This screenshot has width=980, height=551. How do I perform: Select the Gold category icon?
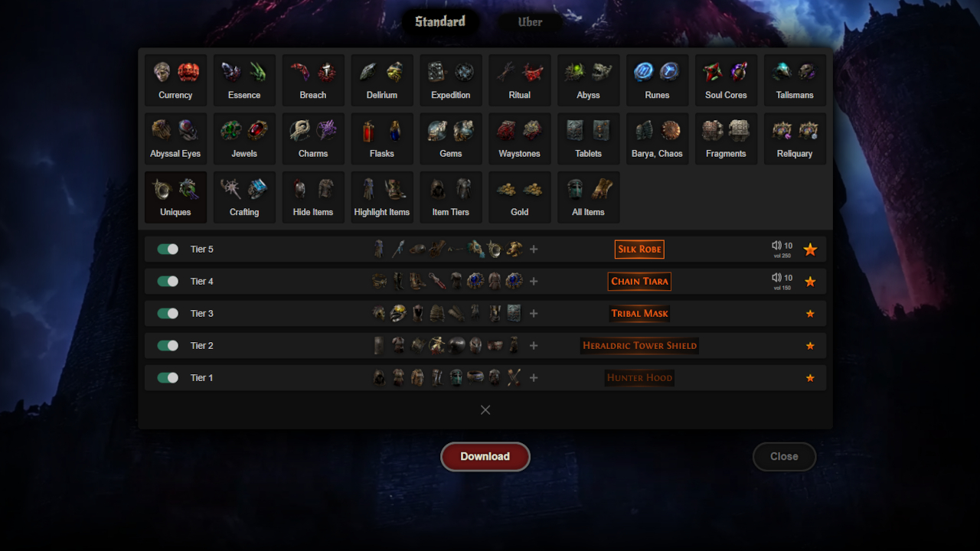pos(520,197)
